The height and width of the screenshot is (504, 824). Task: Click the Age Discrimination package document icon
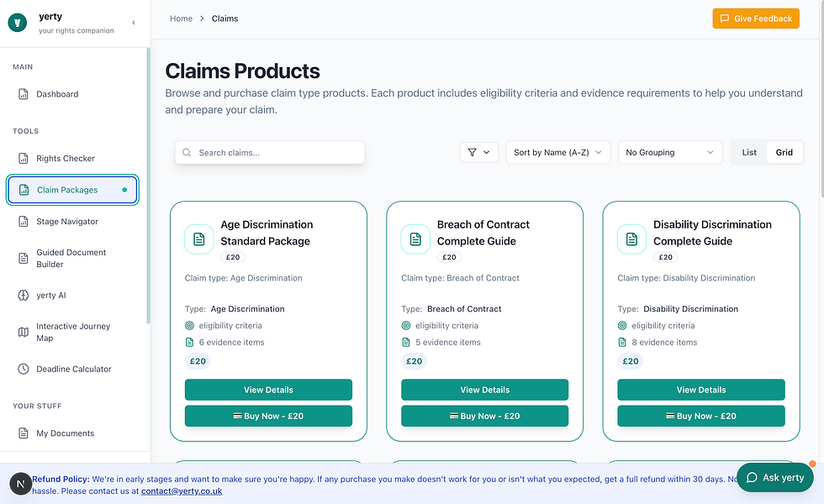pos(199,239)
